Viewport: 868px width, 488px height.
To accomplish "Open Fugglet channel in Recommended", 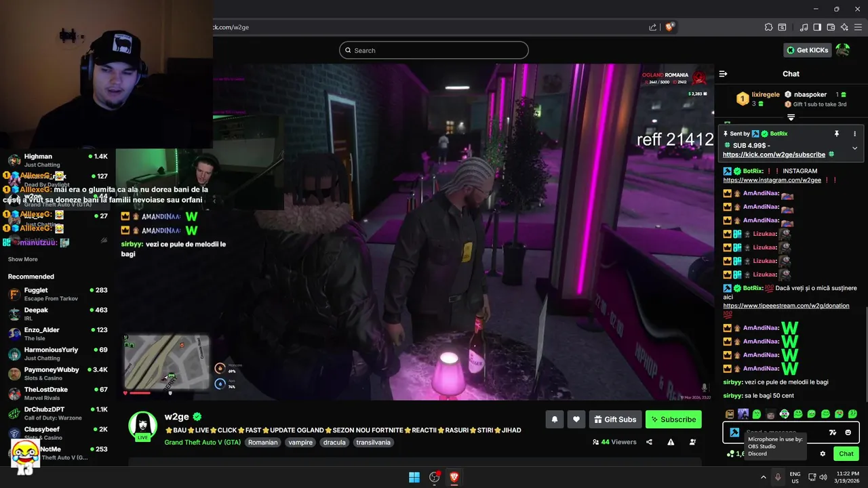I will click(x=58, y=294).
